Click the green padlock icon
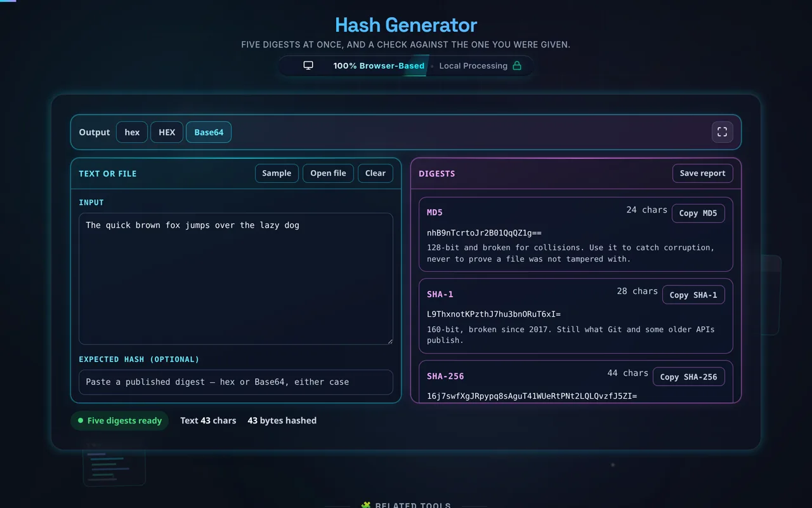 point(517,65)
